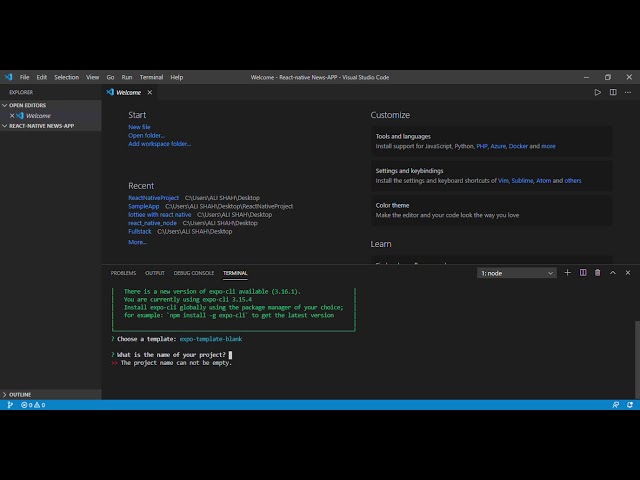Open editor more actions ellipsis menu

click(x=628, y=92)
